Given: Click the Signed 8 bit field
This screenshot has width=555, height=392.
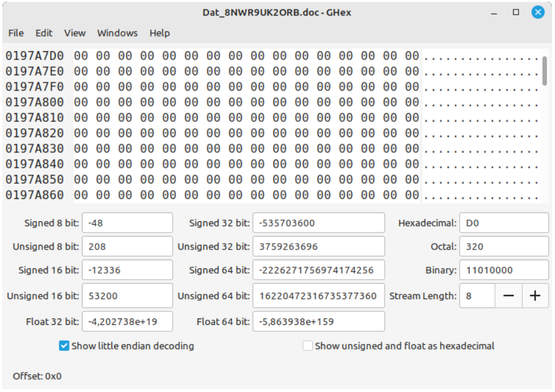Looking at the screenshot, I should tap(127, 223).
